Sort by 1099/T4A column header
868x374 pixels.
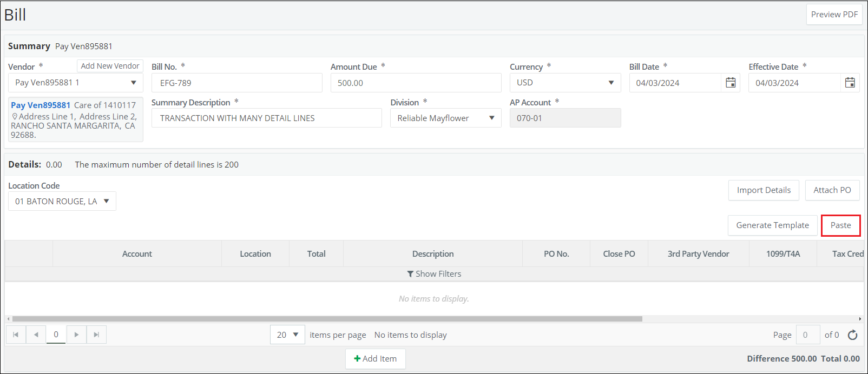point(783,254)
